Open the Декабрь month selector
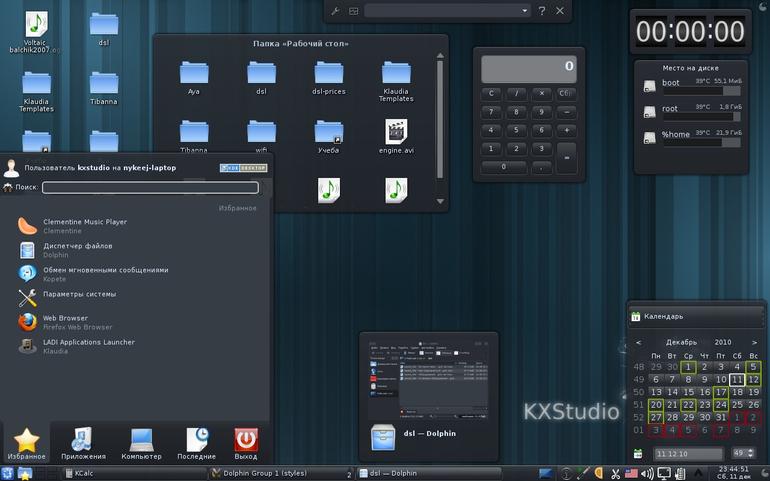The width and height of the screenshot is (770, 481). click(x=681, y=342)
